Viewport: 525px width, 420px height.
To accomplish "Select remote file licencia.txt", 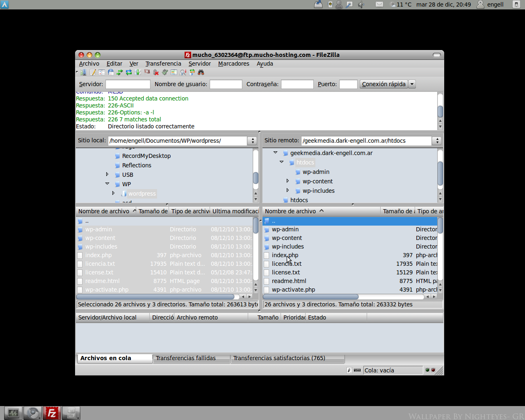I will tap(350, 264).
